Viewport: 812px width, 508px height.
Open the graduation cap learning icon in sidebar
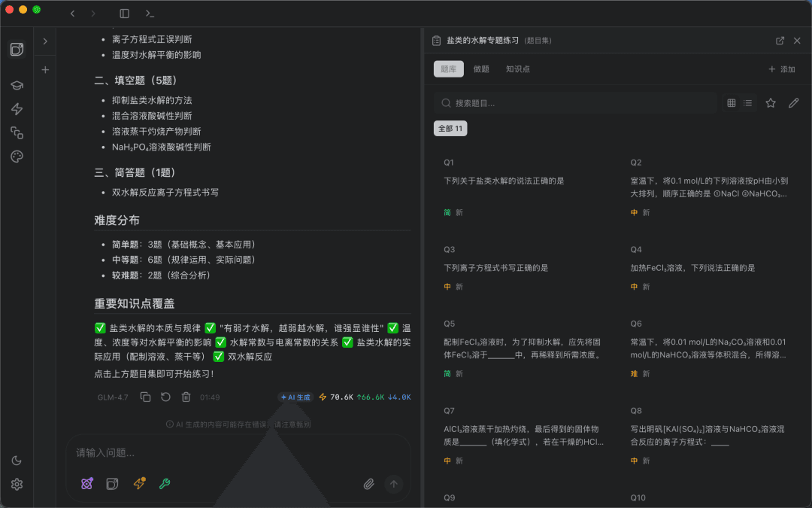tap(17, 85)
